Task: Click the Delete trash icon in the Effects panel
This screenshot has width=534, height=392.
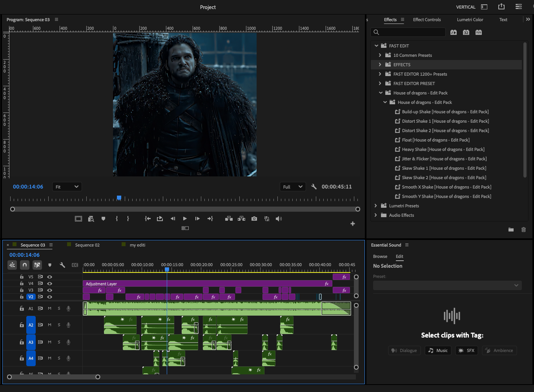Action: [523, 230]
